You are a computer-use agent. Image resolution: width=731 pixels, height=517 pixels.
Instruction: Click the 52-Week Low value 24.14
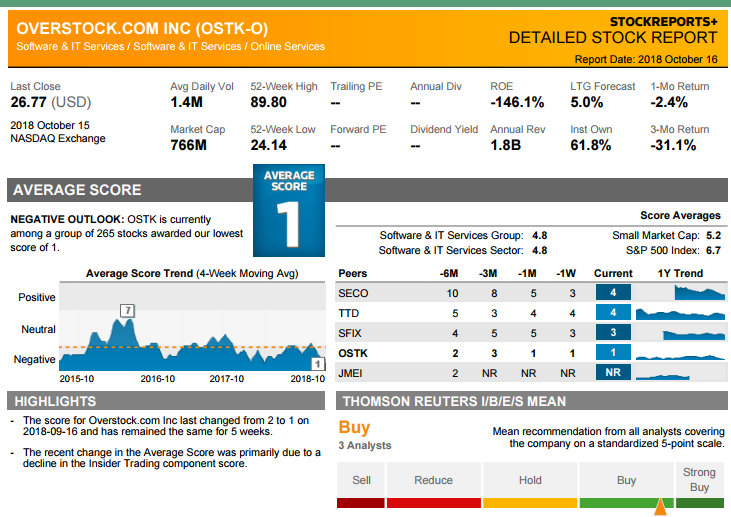(x=269, y=145)
